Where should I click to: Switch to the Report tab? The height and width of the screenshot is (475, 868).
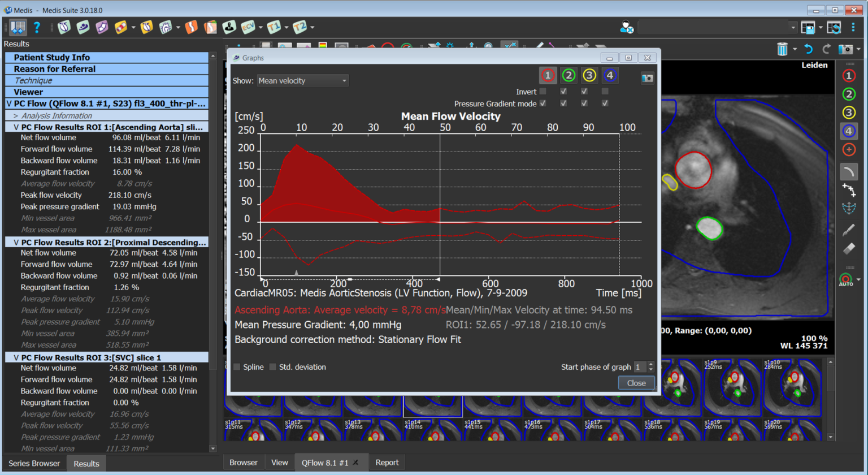point(387,463)
